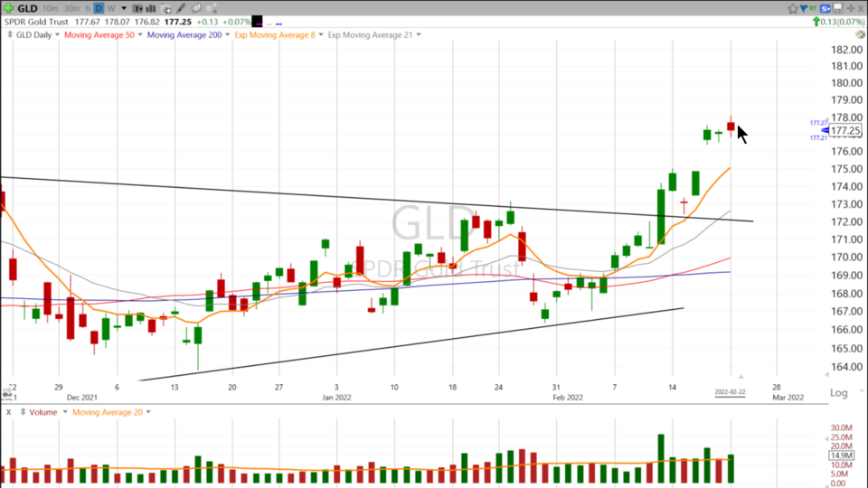Image resolution: width=868 pixels, height=488 pixels.
Task: Click the +0.07% percent change in header
Action: coord(236,22)
